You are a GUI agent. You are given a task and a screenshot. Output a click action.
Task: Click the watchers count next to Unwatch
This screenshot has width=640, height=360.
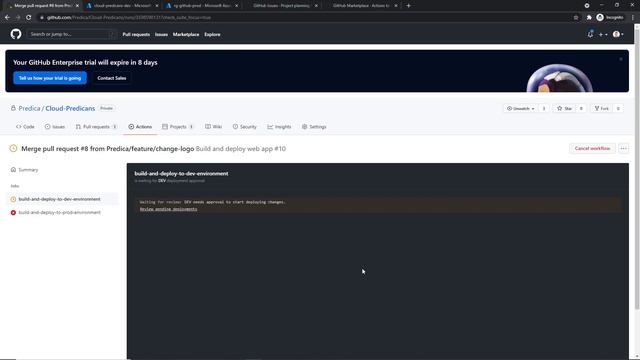[544, 109]
